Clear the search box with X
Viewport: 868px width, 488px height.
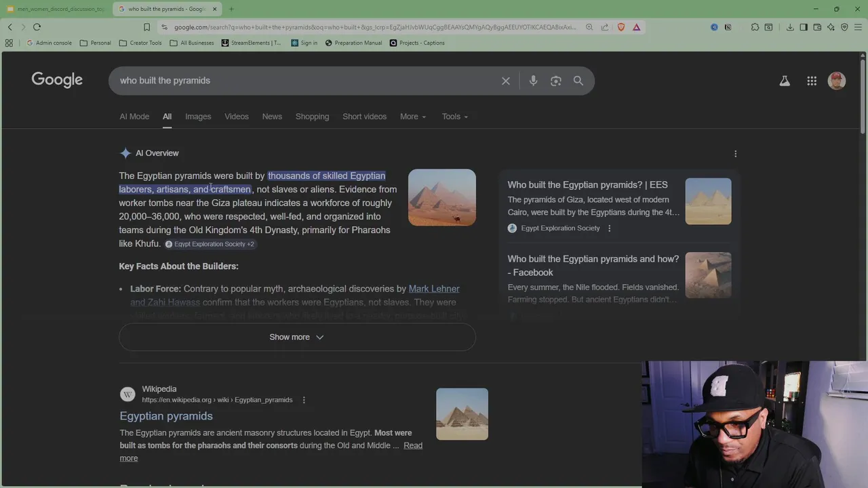pos(506,81)
